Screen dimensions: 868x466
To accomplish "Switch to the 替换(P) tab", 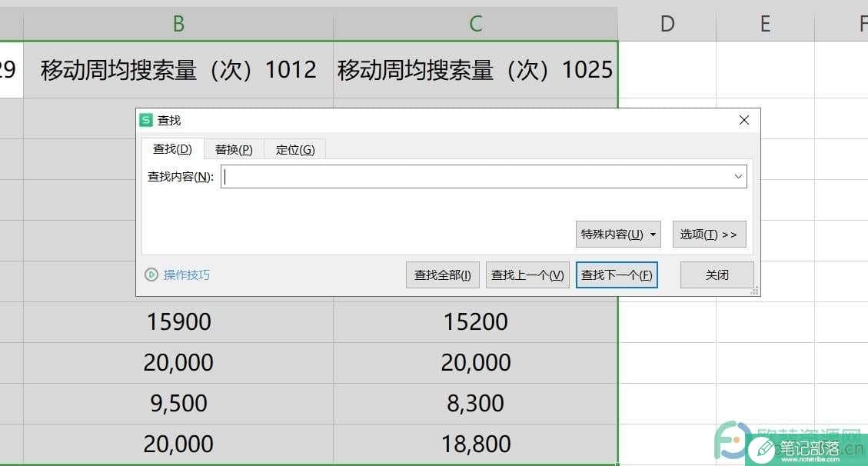I will pyautogui.click(x=234, y=149).
